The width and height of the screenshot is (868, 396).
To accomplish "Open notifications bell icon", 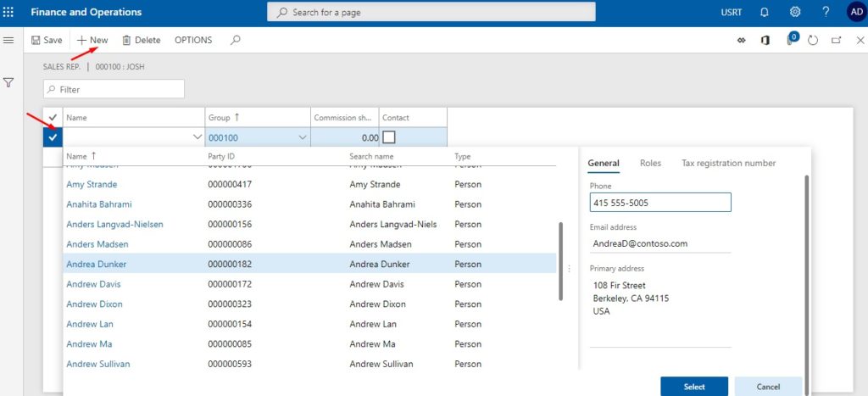I will pos(765,12).
